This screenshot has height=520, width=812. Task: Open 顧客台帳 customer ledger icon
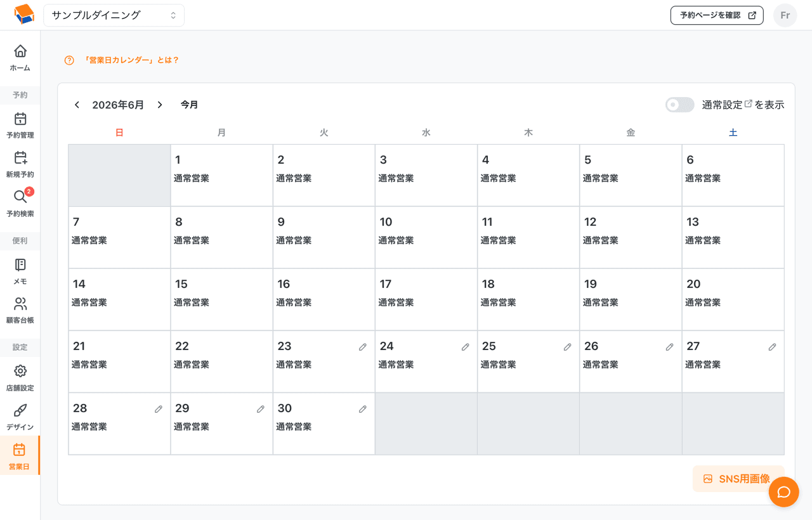pyautogui.click(x=20, y=304)
